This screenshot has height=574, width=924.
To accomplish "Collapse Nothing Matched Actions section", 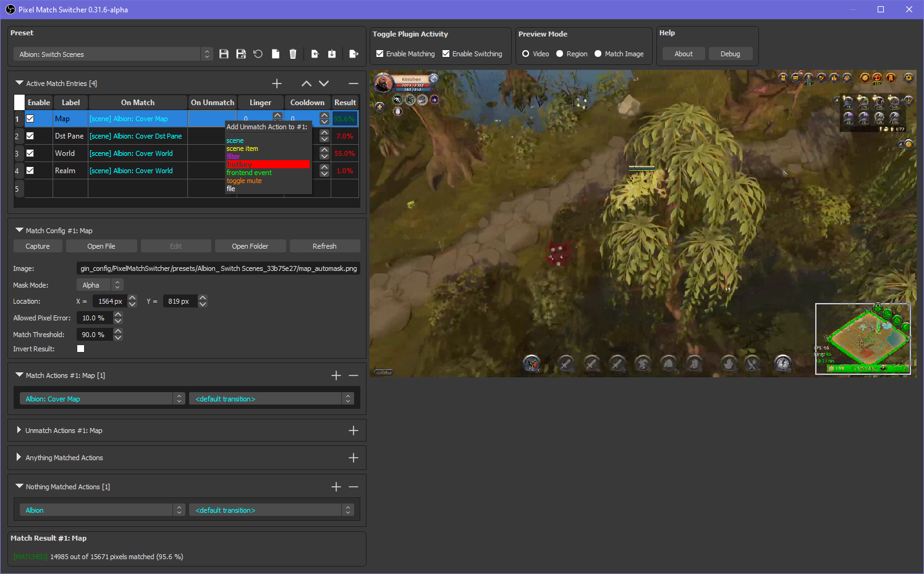I will coord(19,486).
